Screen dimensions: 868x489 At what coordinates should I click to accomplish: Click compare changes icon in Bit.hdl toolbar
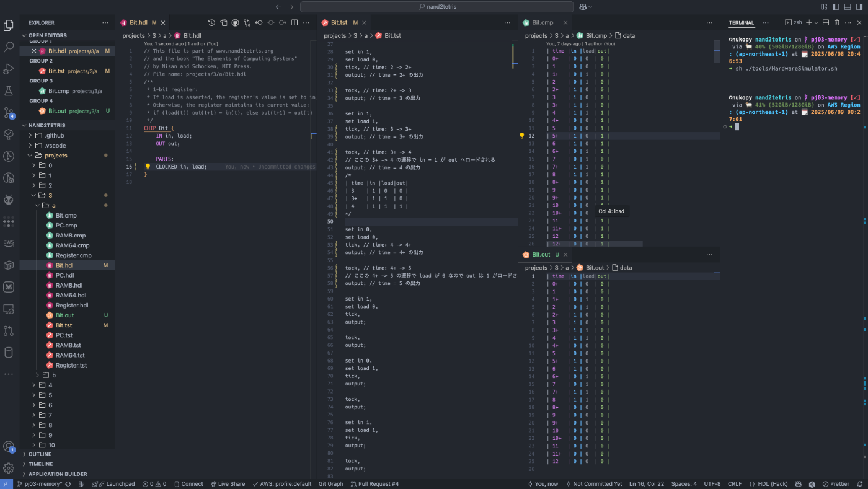click(x=247, y=22)
